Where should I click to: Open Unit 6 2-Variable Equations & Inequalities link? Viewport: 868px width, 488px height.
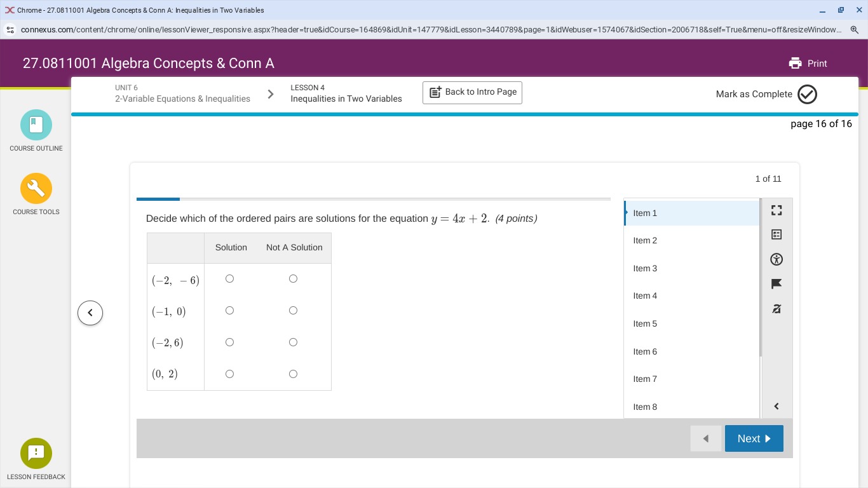[182, 93]
